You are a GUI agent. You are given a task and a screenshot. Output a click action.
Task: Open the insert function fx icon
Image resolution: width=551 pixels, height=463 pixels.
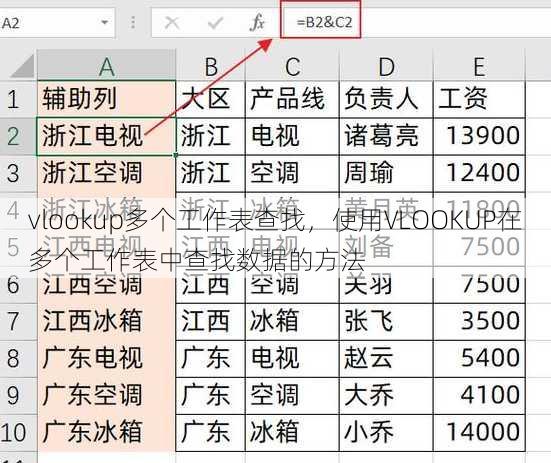click(257, 22)
